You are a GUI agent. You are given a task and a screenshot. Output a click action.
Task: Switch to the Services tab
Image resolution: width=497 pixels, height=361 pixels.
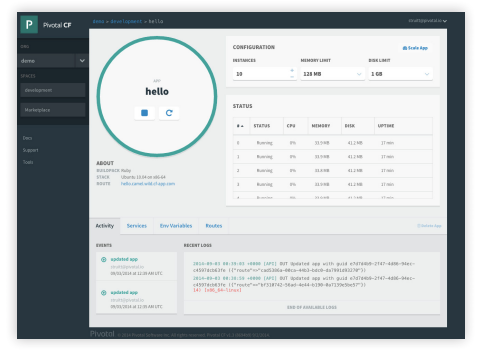coord(137,226)
